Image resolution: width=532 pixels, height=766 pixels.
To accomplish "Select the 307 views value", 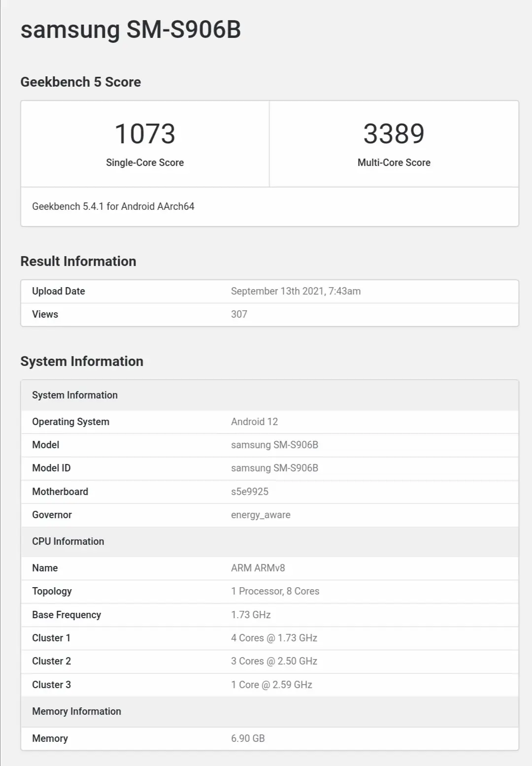I will coord(239,314).
